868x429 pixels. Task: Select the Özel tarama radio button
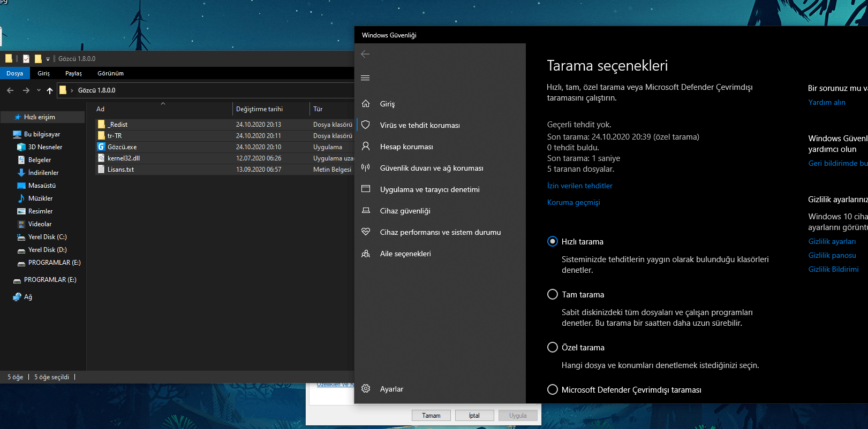point(553,347)
